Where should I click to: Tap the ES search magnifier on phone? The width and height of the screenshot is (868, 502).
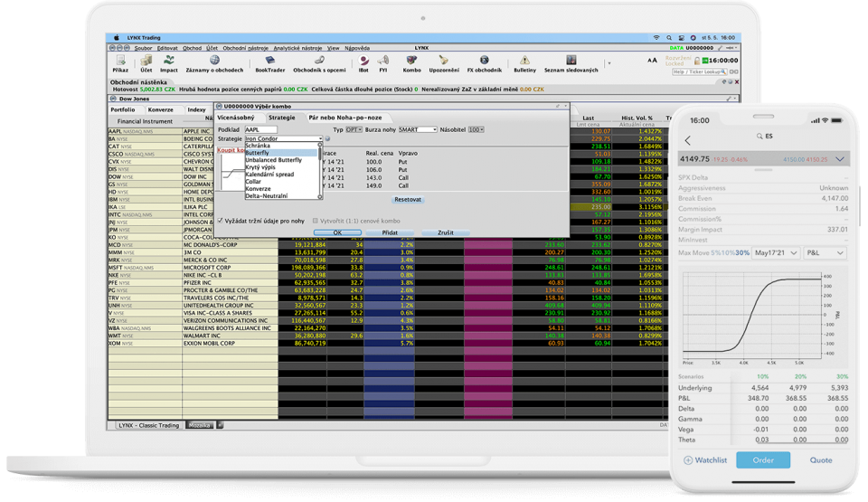click(759, 137)
